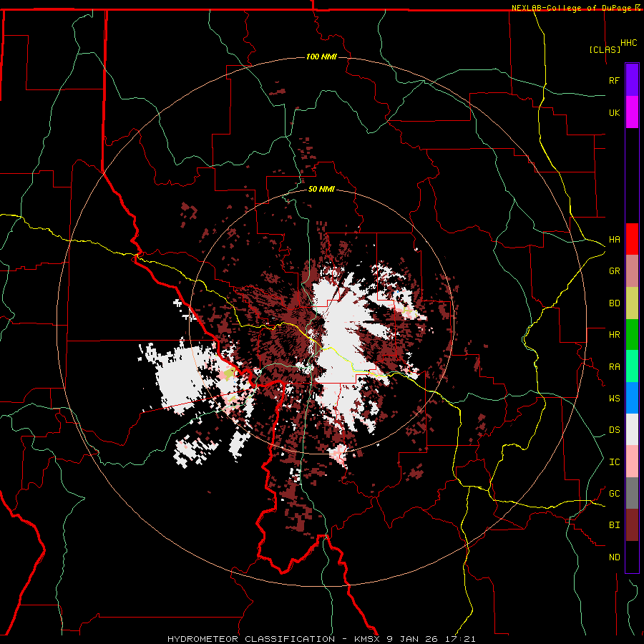Click the 'HA' legend label

pyautogui.click(x=614, y=240)
